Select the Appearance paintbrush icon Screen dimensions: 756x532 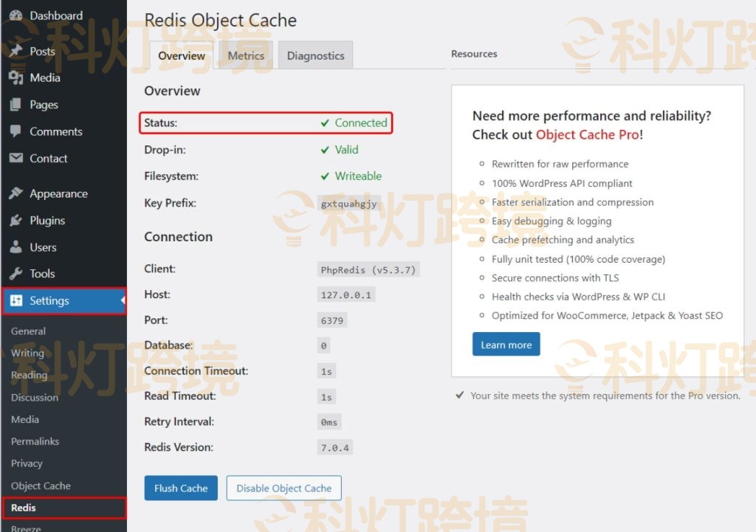16,193
